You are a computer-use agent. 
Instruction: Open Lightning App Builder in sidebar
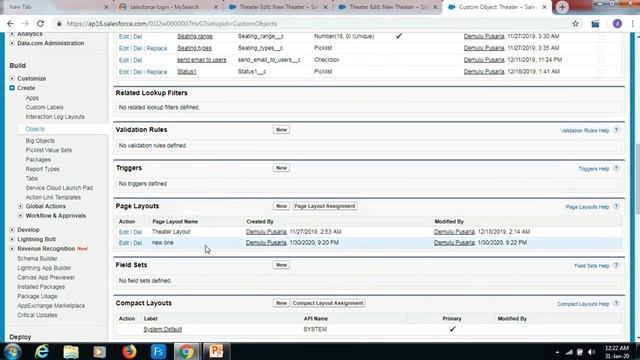click(x=44, y=268)
